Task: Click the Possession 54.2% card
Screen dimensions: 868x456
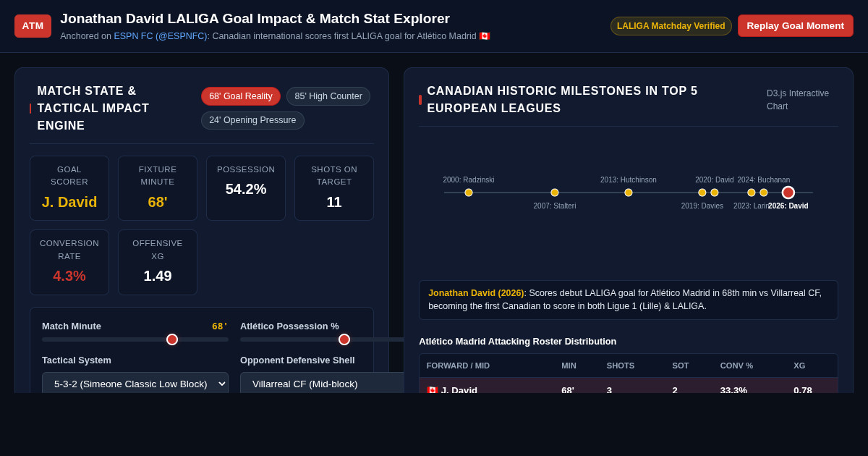Action: coord(246,188)
